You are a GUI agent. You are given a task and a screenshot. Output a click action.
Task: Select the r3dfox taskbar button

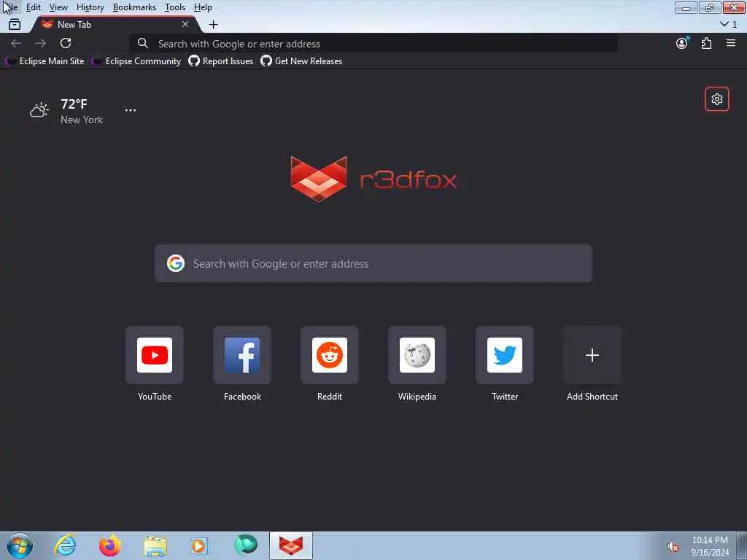click(x=291, y=545)
